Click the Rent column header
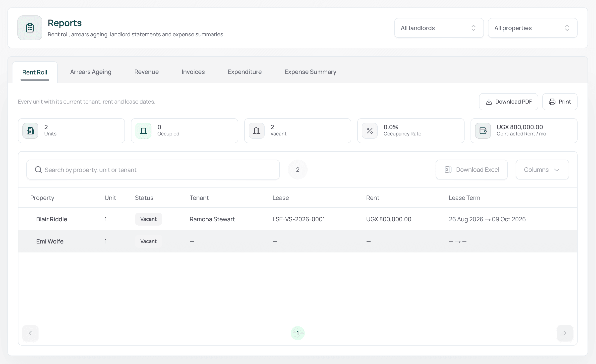The height and width of the screenshot is (364, 596). [x=373, y=198]
